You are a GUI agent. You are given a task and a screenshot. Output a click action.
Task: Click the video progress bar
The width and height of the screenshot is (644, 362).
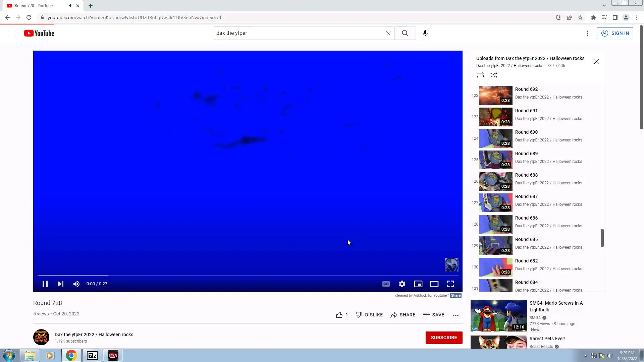248,275
